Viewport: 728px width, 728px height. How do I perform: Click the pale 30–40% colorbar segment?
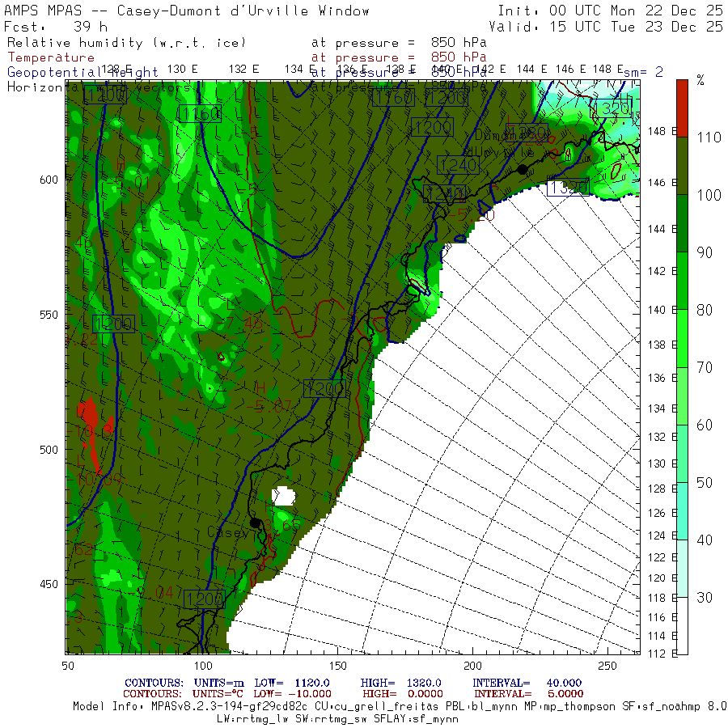click(682, 569)
